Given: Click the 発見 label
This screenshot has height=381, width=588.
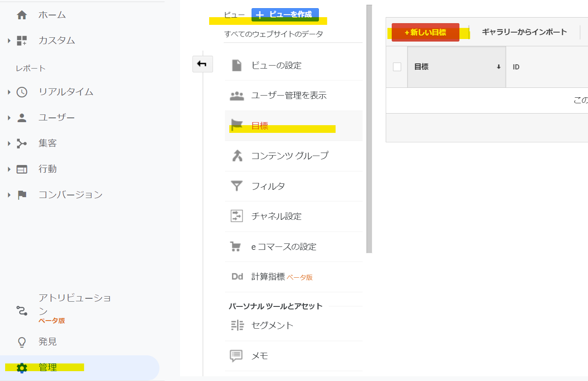Looking at the screenshot, I should coord(48,342).
